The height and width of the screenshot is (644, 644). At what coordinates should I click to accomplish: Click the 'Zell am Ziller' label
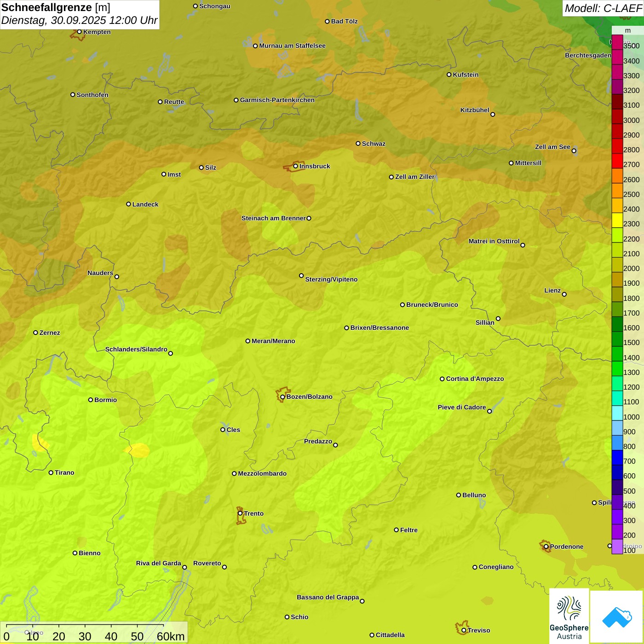pos(414,177)
